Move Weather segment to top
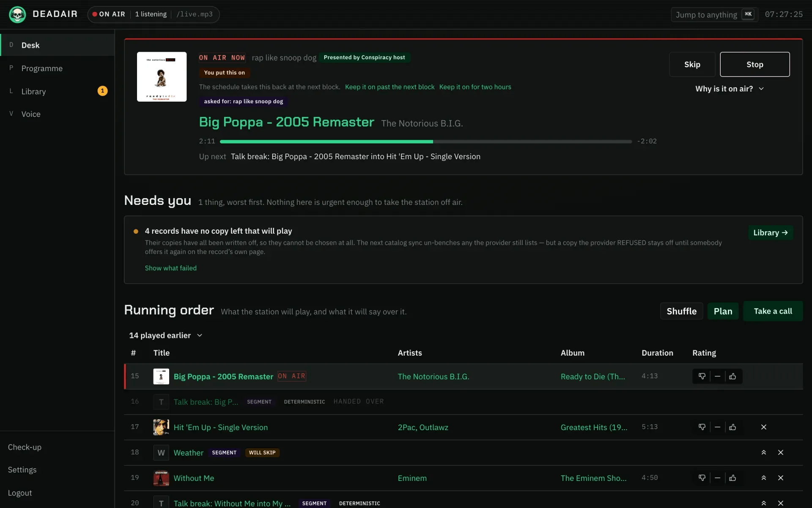 tap(764, 453)
